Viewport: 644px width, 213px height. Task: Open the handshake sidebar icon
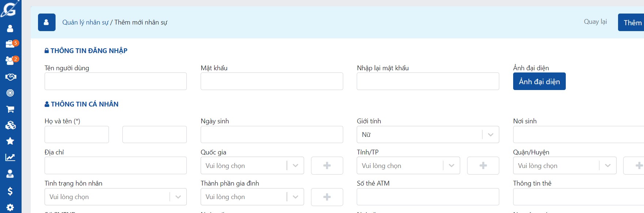tap(11, 77)
